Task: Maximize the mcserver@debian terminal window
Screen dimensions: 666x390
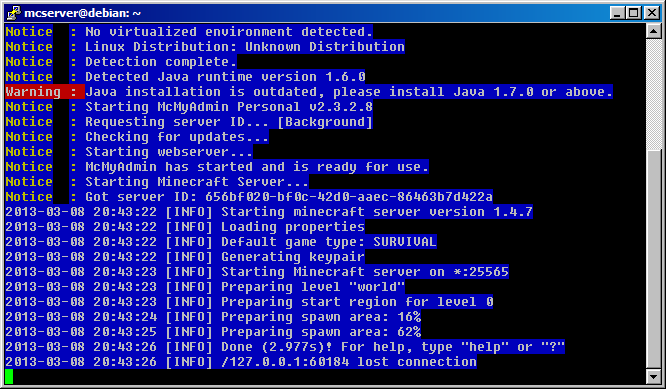Action: (x=633, y=13)
